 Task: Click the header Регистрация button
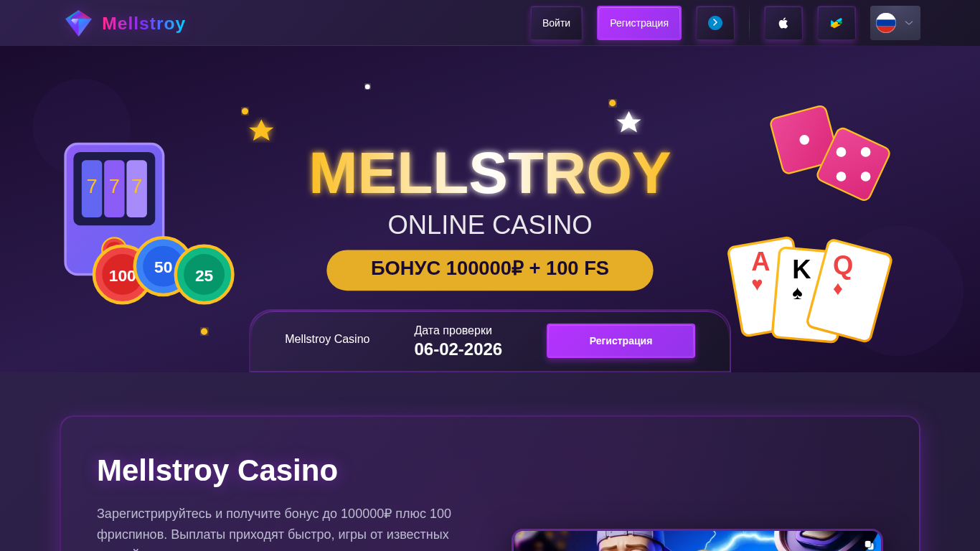coord(639,23)
